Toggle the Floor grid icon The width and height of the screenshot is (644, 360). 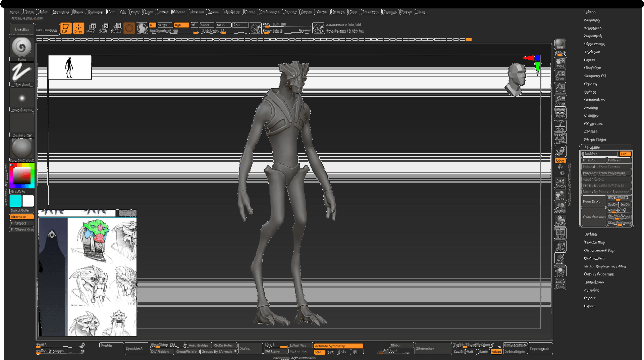point(560,126)
